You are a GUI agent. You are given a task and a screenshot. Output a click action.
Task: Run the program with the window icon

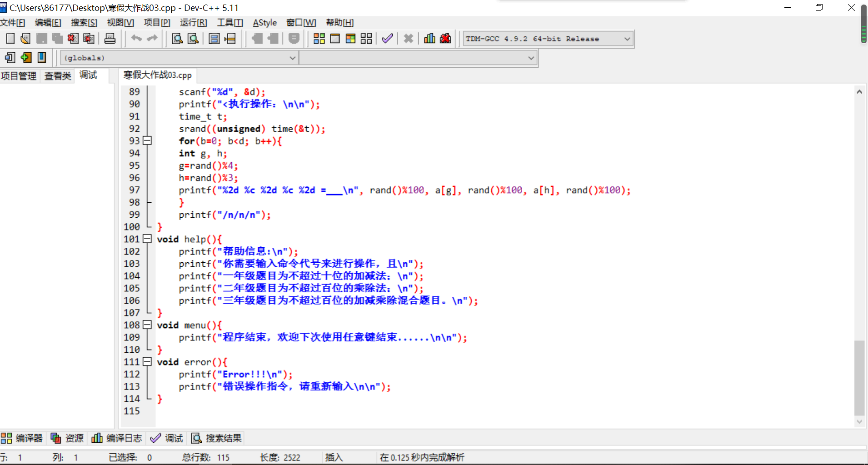click(335, 39)
